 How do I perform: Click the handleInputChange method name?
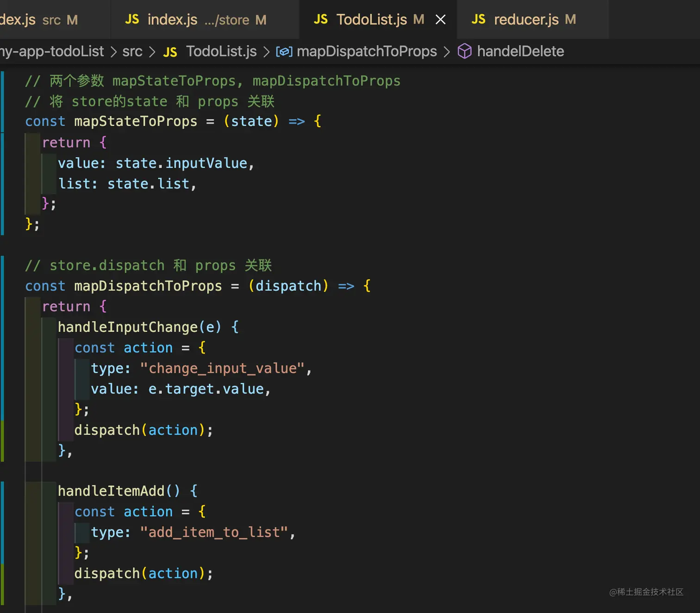click(128, 327)
